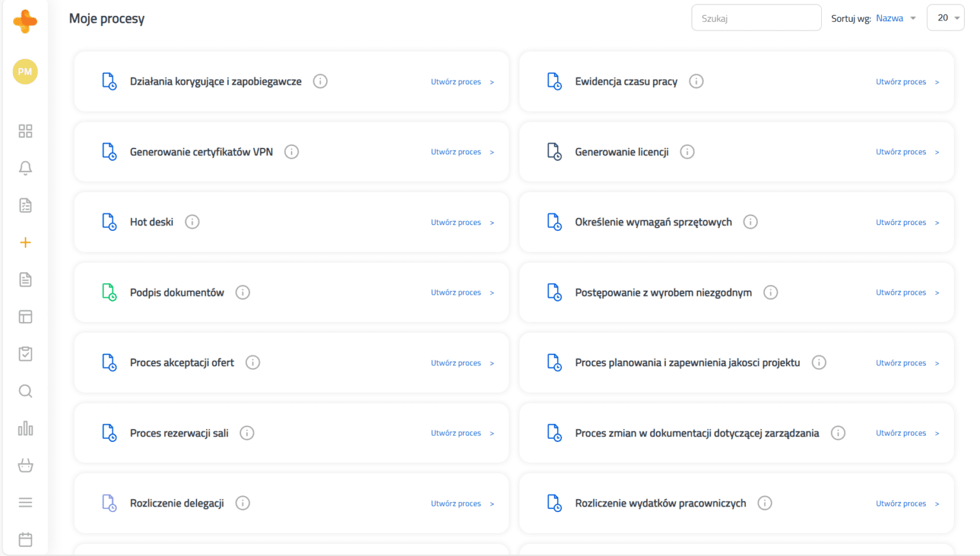Open the shopping basket icon in sidebar
Viewport: 980px width, 556px height.
[x=25, y=465]
